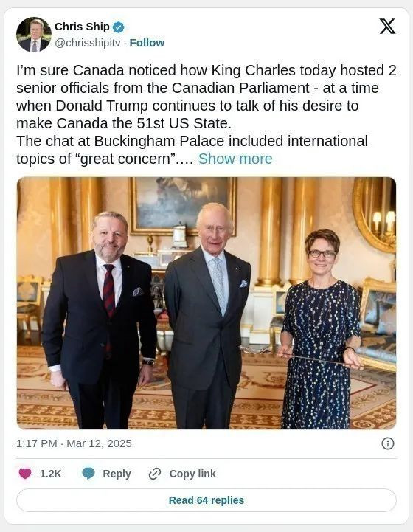The width and height of the screenshot is (413, 532).
Task: Open the @chrisshipitv handle link
Action: [88, 43]
